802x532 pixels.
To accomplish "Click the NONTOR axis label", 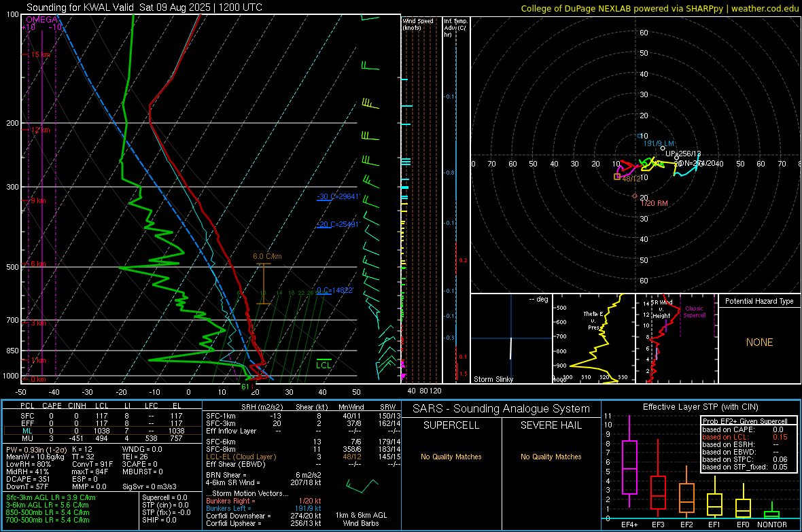I will pyautogui.click(x=772, y=525).
